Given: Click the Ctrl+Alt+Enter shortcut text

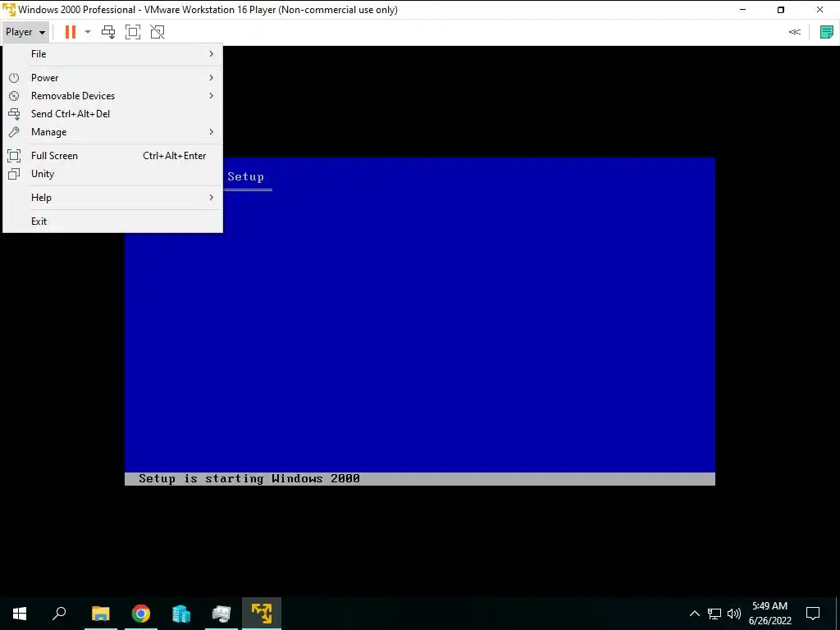Looking at the screenshot, I should click(x=174, y=156).
